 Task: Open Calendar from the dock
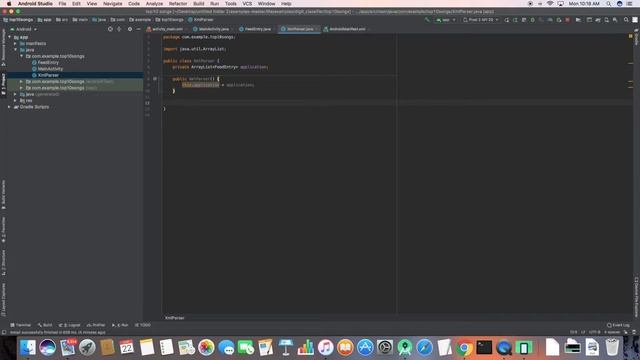pyautogui.click(x=127, y=348)
